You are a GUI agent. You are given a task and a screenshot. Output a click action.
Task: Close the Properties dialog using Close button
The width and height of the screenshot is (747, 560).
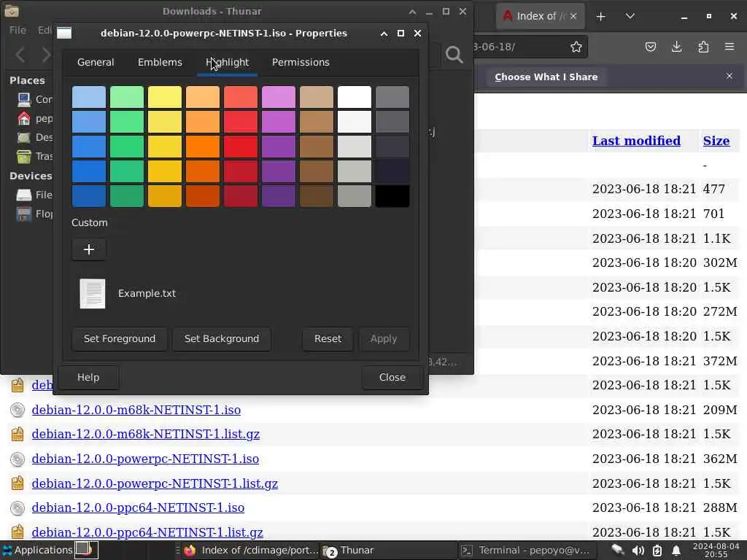coord(392,377)
